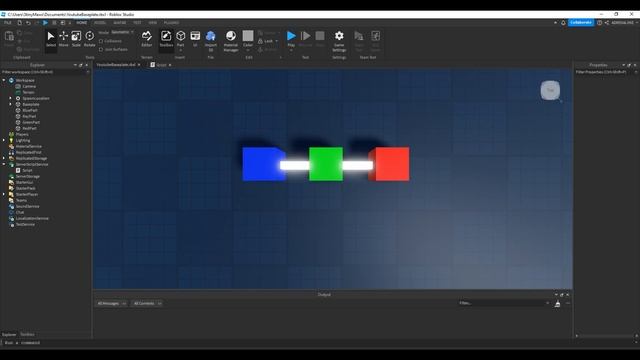The width and height of the screenshot is (640, 360).
Task: Click the Collaborate button
Action: click(581, 22)
